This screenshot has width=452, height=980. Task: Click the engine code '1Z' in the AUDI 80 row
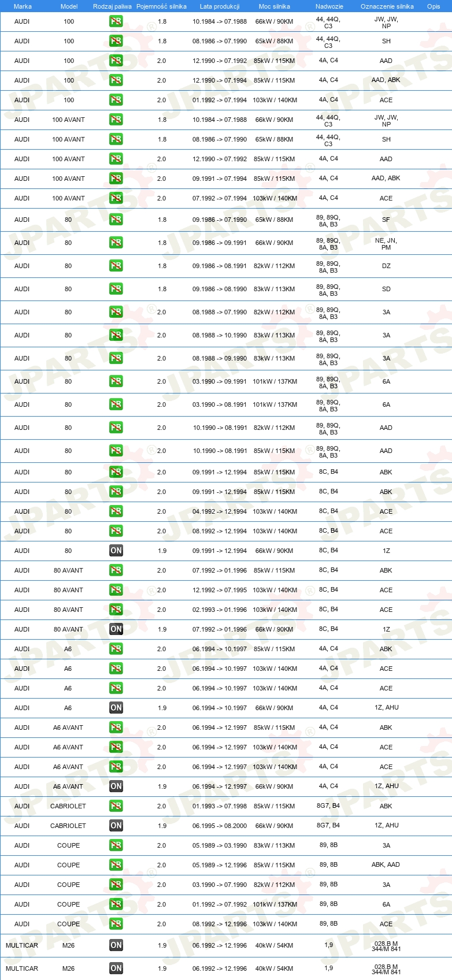[x=386, y=551]
